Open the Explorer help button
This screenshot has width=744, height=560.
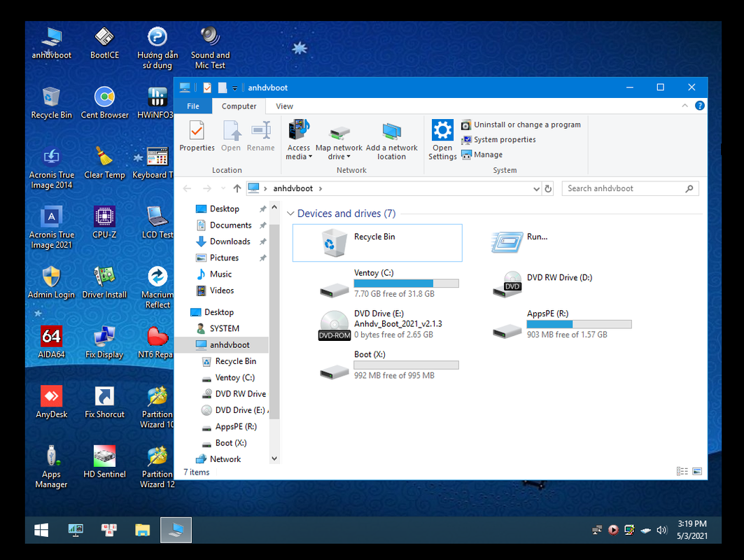point(699,106)
